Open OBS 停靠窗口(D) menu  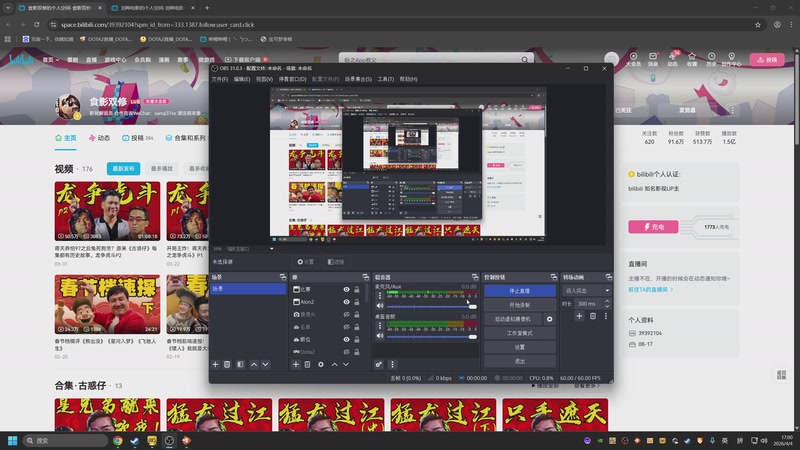point(292,79)
